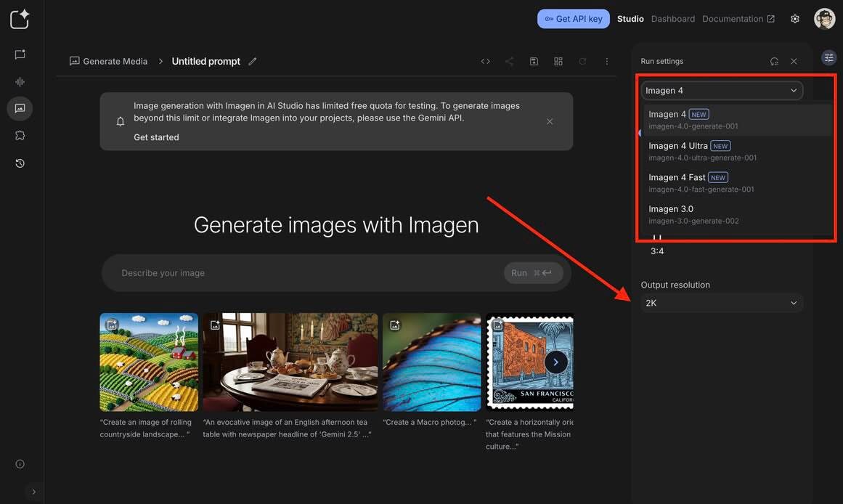Click the 'Create a Macro photog...' caption
This screenshot has height=504, width=843.
click(430, 422)
